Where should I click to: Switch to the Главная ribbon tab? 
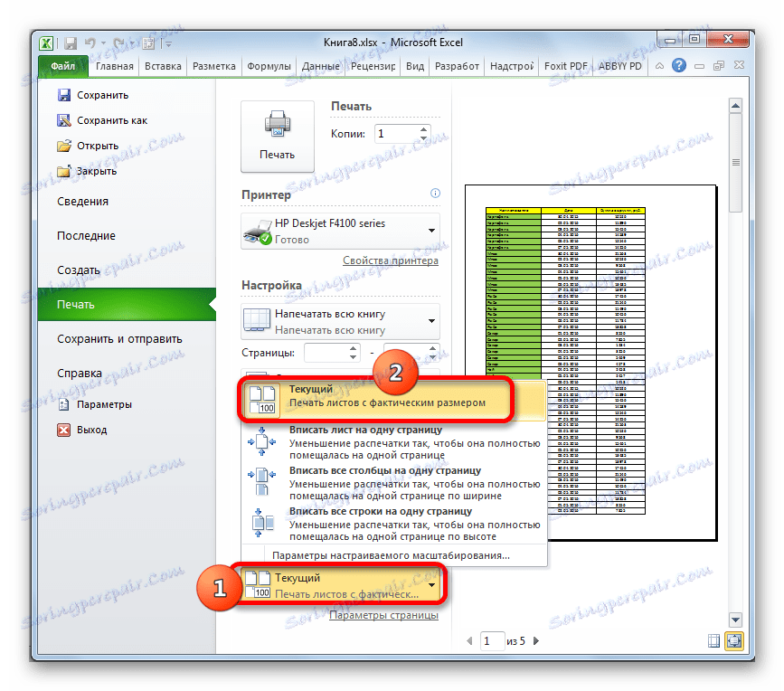pos(115,66)
